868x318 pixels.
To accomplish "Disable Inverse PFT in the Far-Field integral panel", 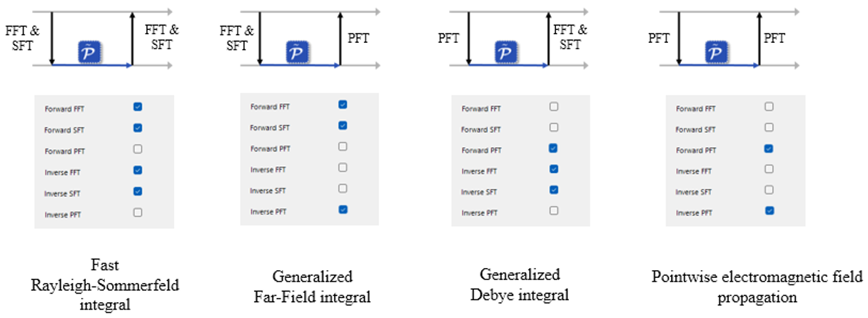I will (343, 209).
